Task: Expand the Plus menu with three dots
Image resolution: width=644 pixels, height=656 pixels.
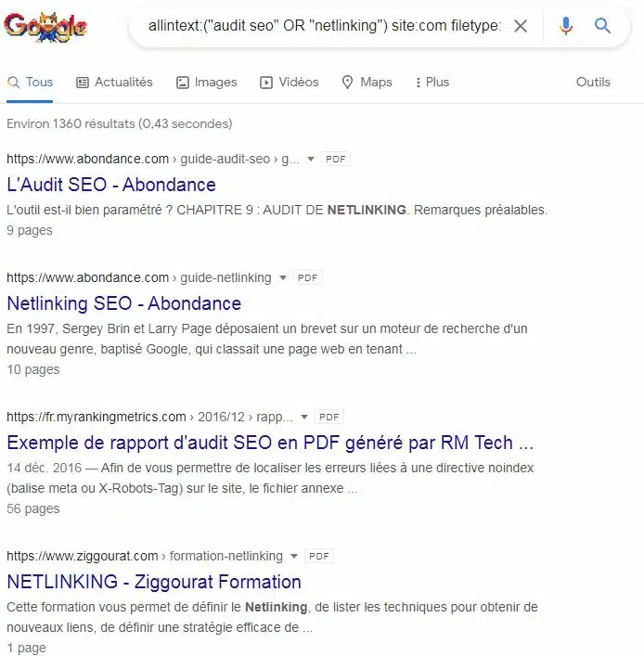Action: 431,82
